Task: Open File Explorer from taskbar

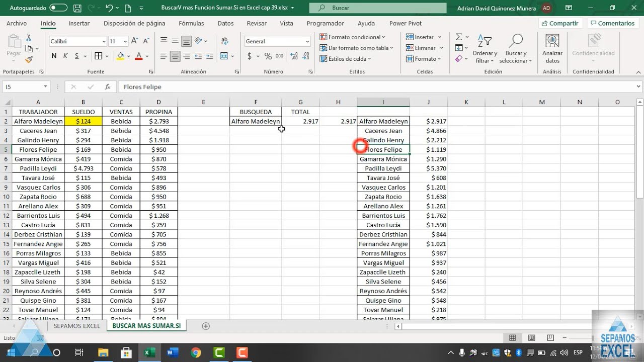Action: pos(103,352)
